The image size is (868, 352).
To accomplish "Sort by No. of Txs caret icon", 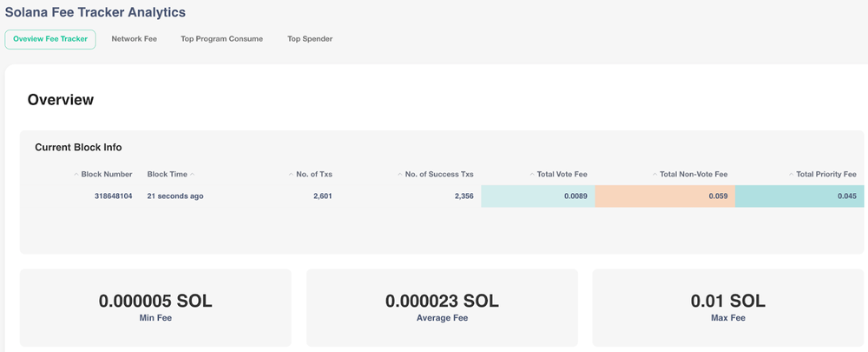I will [x=292, y=175].
